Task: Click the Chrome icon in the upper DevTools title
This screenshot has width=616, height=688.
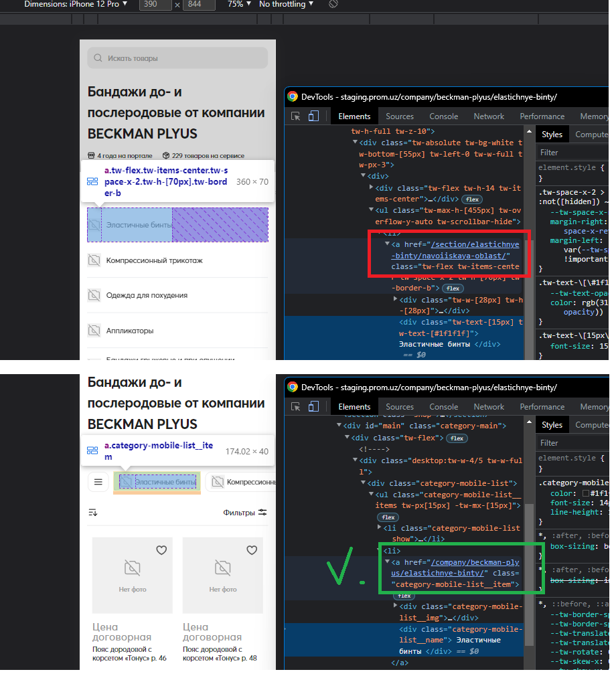Action: click(x=293, y=96)
